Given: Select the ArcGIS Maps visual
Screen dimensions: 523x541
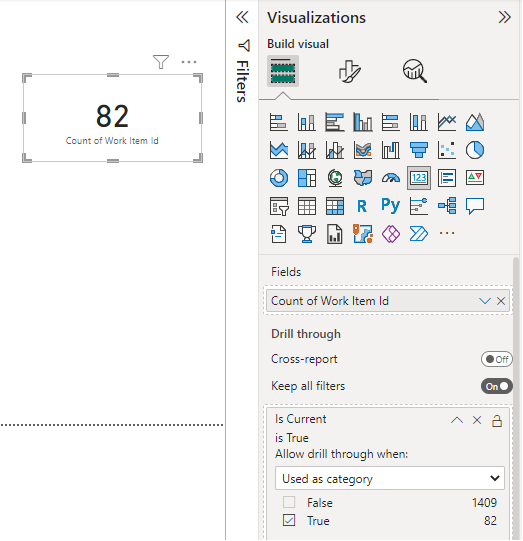Looking at the screenshot, I should [x=363, y=234].
